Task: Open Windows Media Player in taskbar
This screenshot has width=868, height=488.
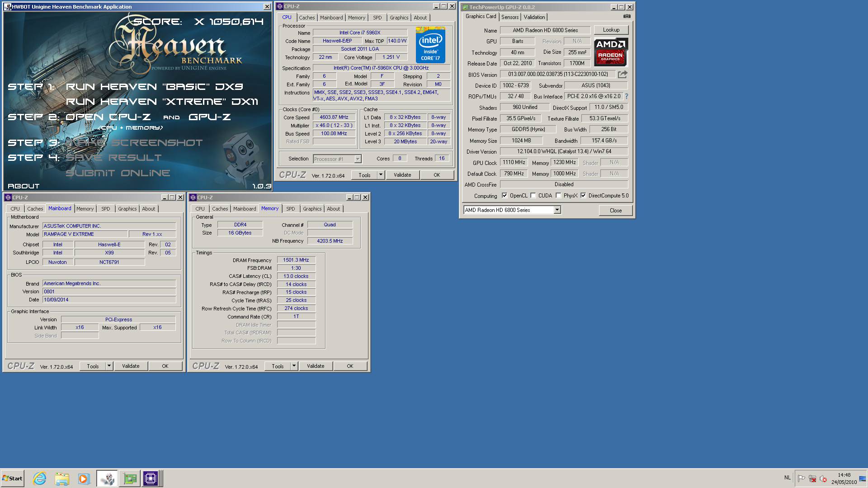Action: pos(84,478)
